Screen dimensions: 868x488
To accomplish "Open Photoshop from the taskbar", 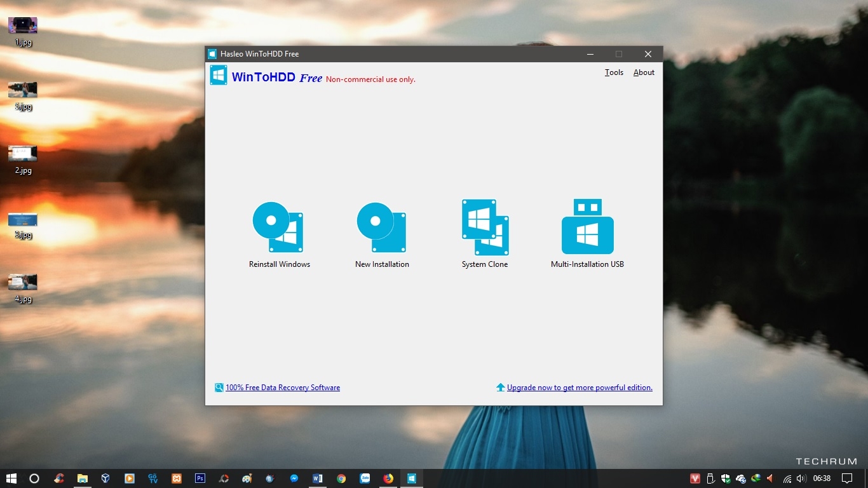I will pyautogui.click(x=200, y=478).
